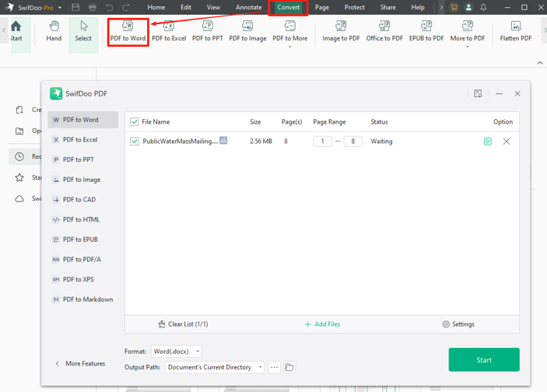Click Clear List (1/1)
This screenshot has height=392, width=547.
(183, 324)
